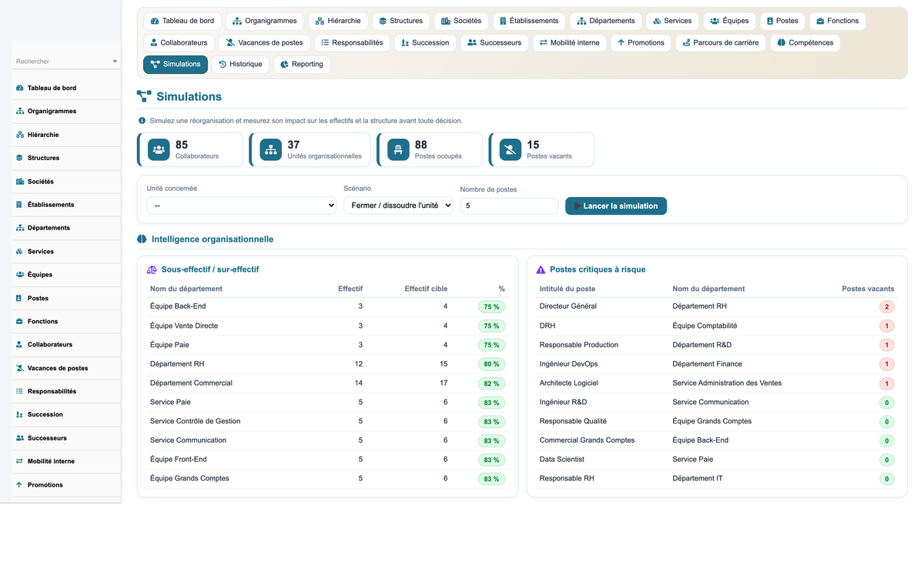The width and height of the screenshot is (924, 572).
Task: Click the Collaborateurs stat card icon
Action: coord(159,150)
